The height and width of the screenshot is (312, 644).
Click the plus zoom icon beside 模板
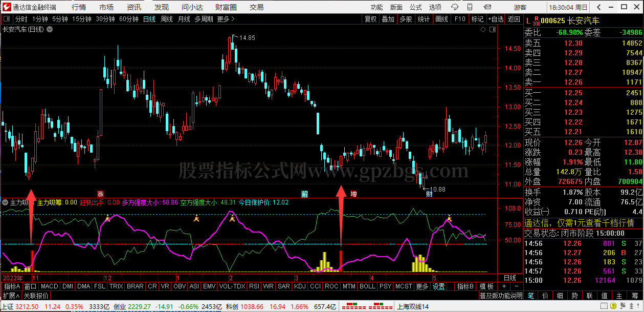(x=504, y=286)
